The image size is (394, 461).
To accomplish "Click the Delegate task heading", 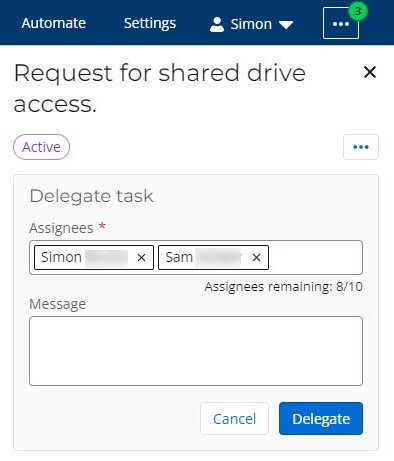I will 91,196.
